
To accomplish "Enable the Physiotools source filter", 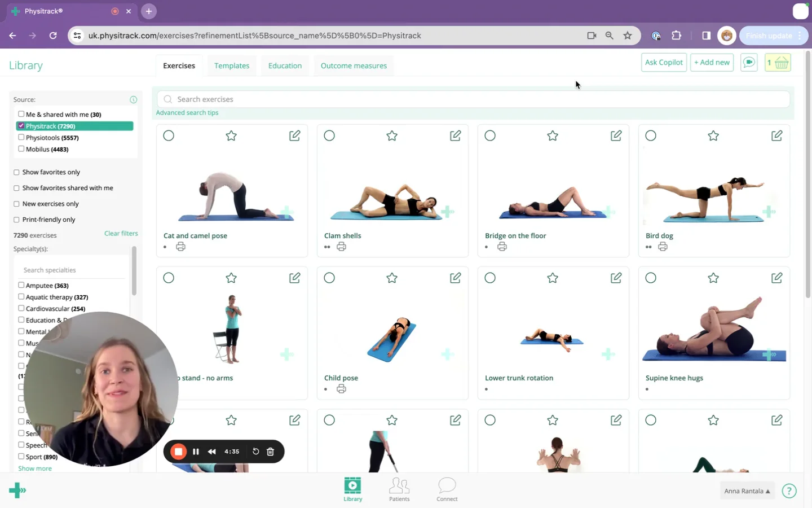I will [21, 137].
